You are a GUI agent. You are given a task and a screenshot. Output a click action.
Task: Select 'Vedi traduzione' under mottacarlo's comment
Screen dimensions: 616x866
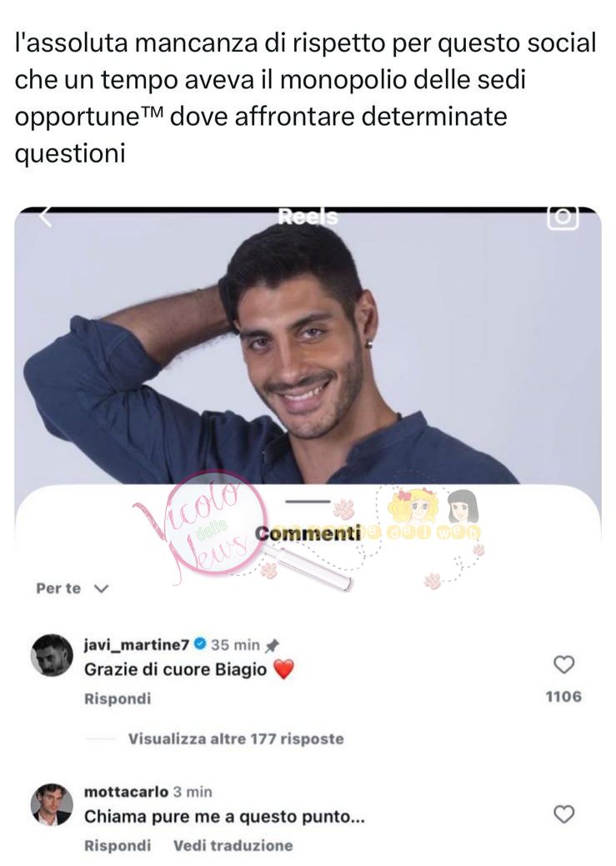(x=233, y=845)
